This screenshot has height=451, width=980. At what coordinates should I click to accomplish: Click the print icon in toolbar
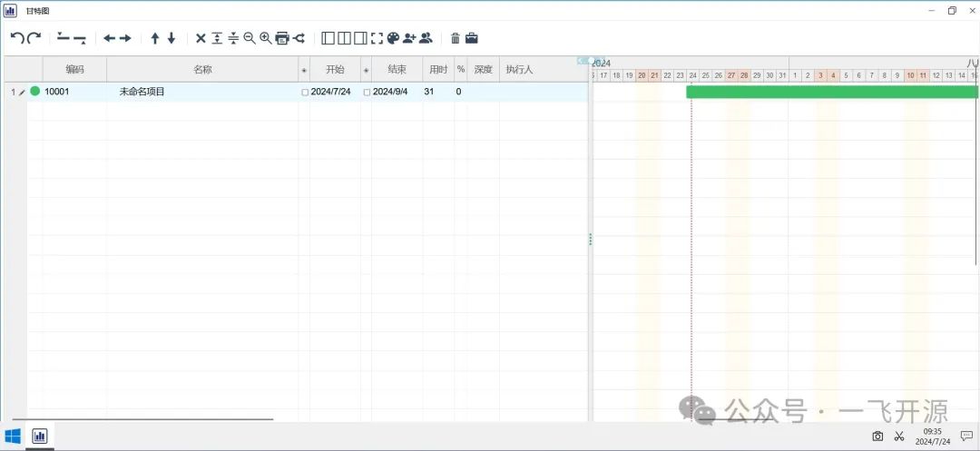pos(281,38)
